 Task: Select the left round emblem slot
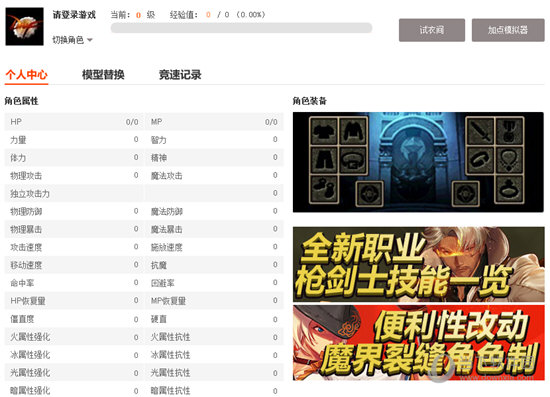(369, 194)
